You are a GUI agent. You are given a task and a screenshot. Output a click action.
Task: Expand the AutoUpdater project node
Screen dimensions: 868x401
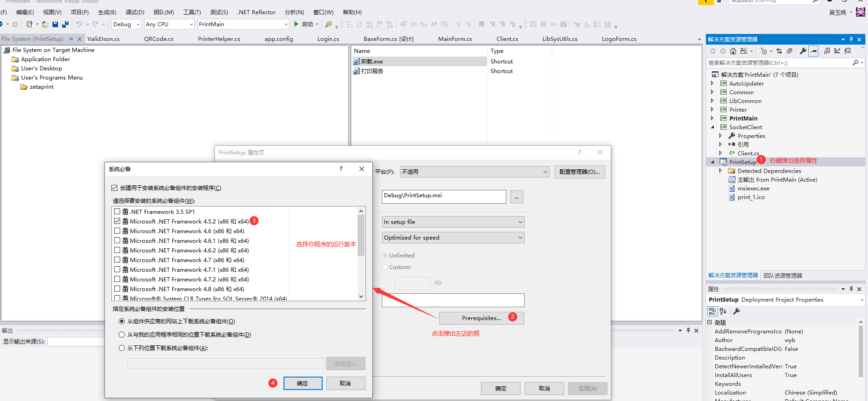click(712, 83)
